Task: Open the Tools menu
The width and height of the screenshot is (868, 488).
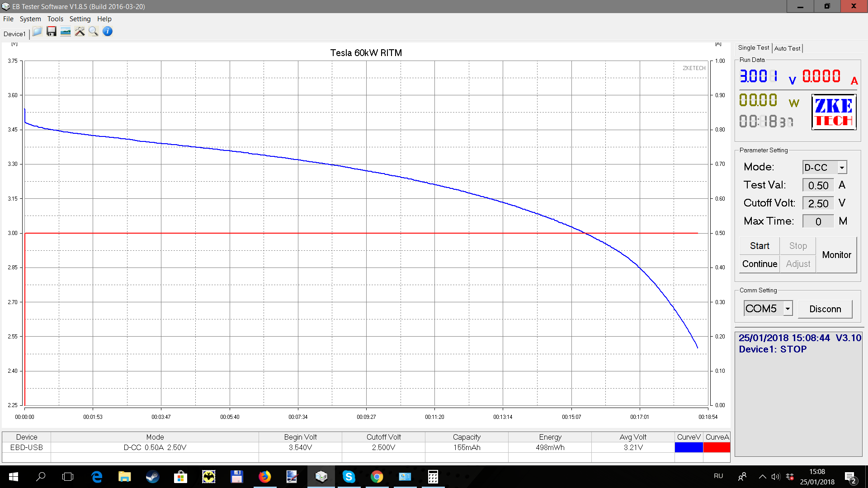Action: pyautogui.click(x=55, y=19)
